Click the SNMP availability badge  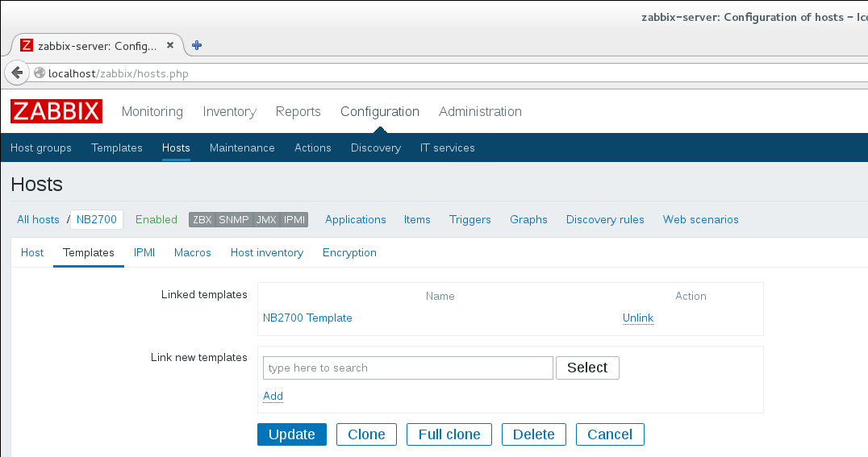(234, 220)
